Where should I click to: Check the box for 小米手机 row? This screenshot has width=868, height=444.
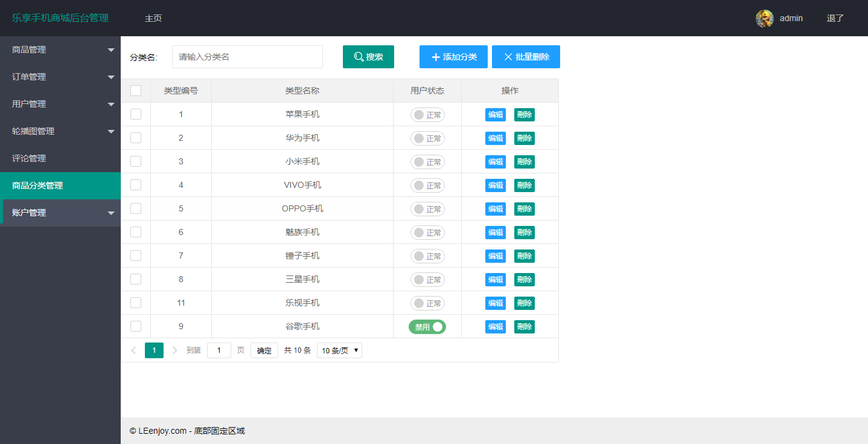tap(136, 161)
